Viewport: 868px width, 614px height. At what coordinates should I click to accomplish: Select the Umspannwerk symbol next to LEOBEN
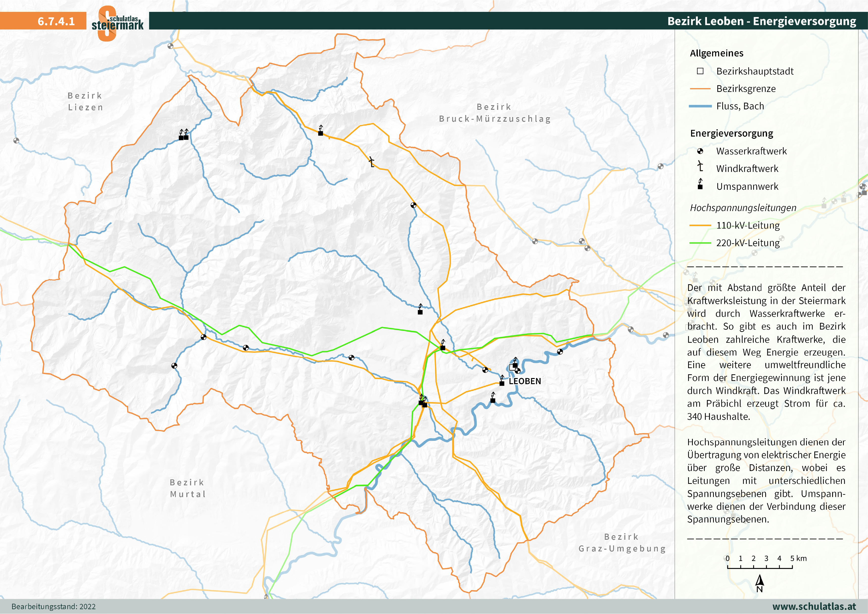coord(502,383)
